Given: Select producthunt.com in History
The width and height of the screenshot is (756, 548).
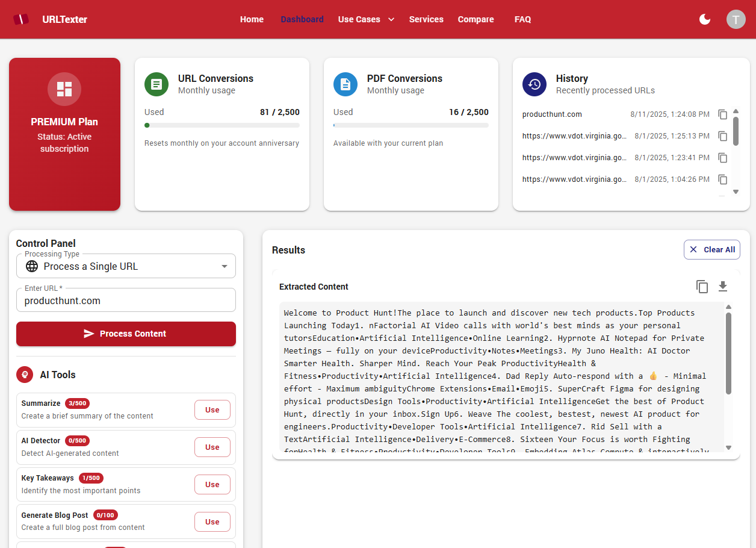Looking at the screenshot, I should (552, 114).
